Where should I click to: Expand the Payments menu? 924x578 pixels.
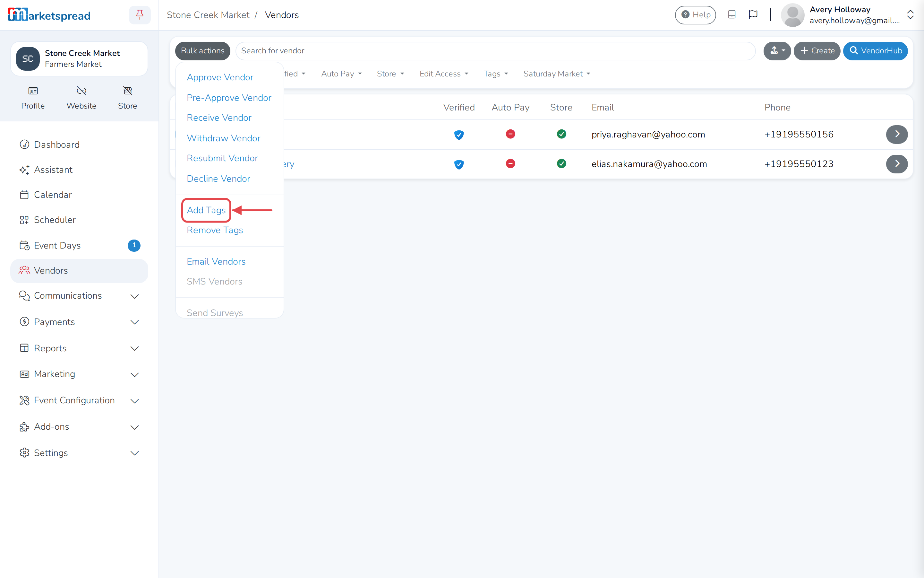pos(79,322)
